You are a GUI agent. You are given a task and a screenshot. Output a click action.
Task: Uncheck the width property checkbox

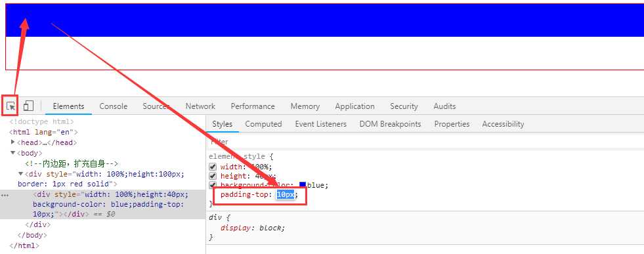(x=213, y=167)
